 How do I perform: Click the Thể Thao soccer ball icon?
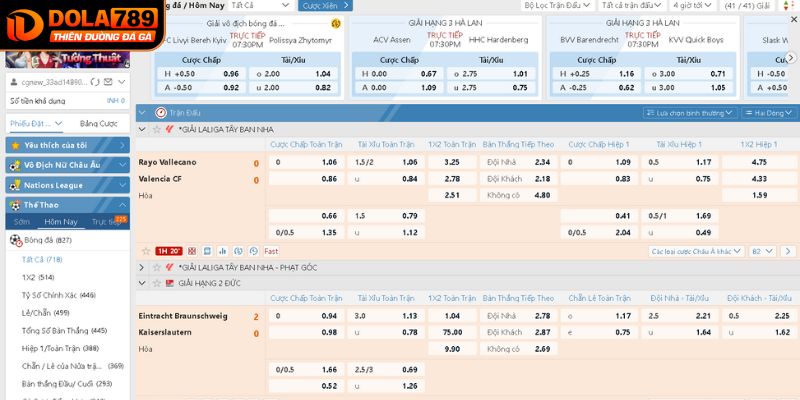click(x=15, y=205)
